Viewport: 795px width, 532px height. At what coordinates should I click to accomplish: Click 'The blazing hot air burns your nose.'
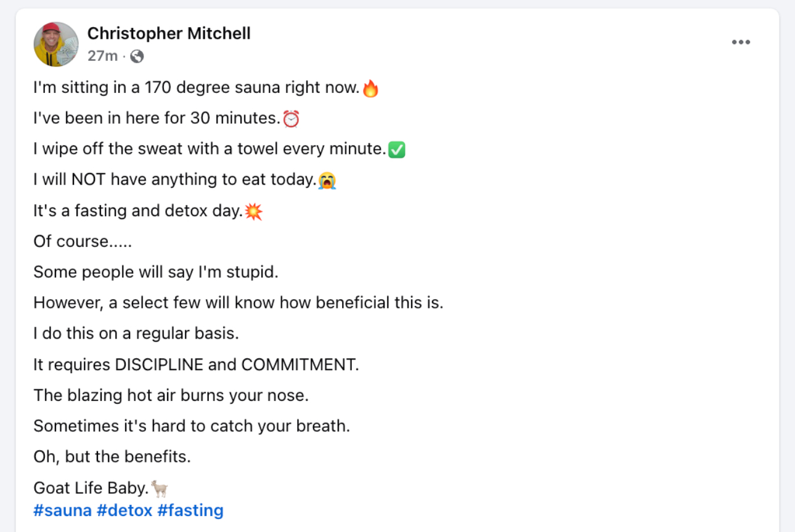coord(171,395)
